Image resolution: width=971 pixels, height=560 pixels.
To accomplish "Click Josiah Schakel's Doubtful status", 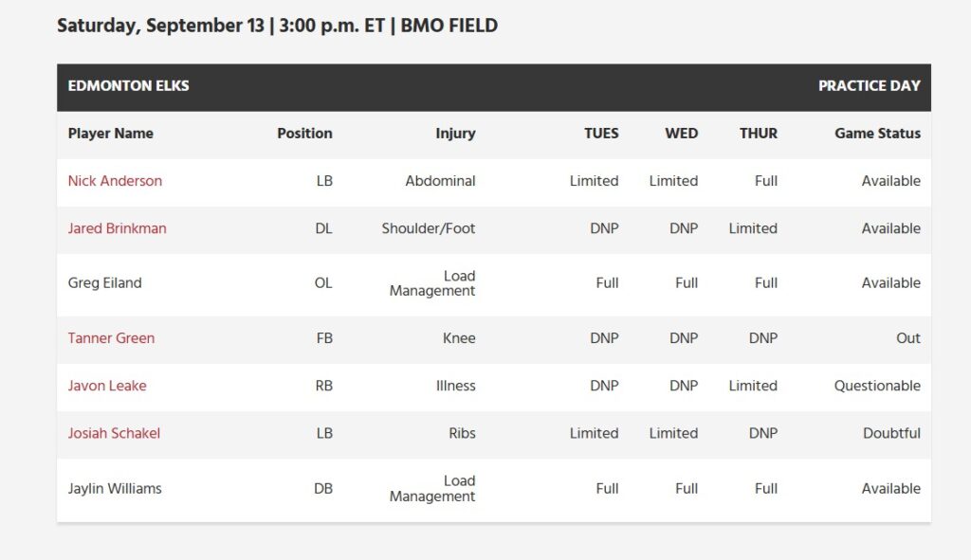I will (x=891, y=433).
